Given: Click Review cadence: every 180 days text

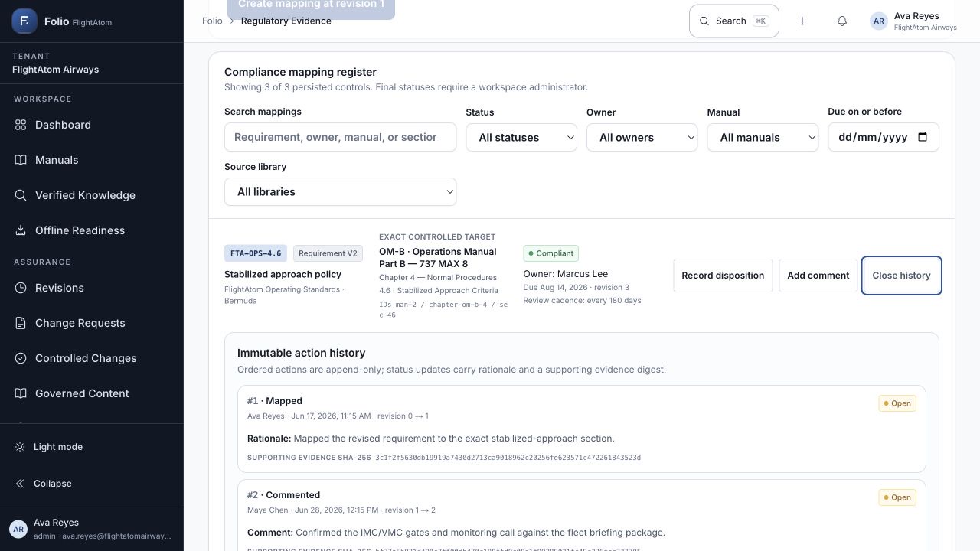Looking at the screenshot, I should (x=583, y=300).
